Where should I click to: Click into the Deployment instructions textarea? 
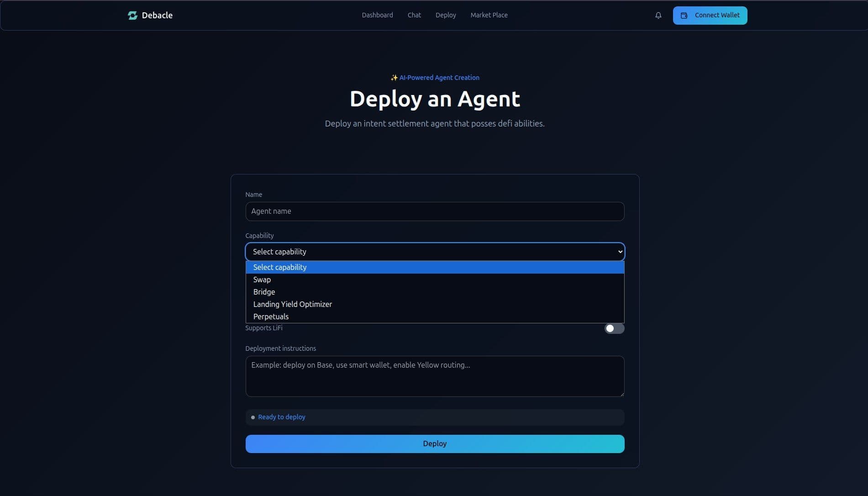click(435, 376)
